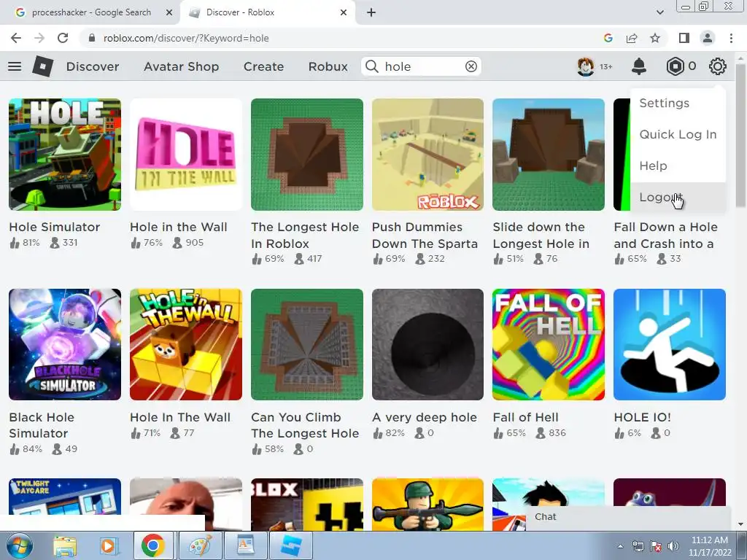Viewport: 747px width, 560px height.
Task: Open the Chat panel bar
Action: point(628,517)
